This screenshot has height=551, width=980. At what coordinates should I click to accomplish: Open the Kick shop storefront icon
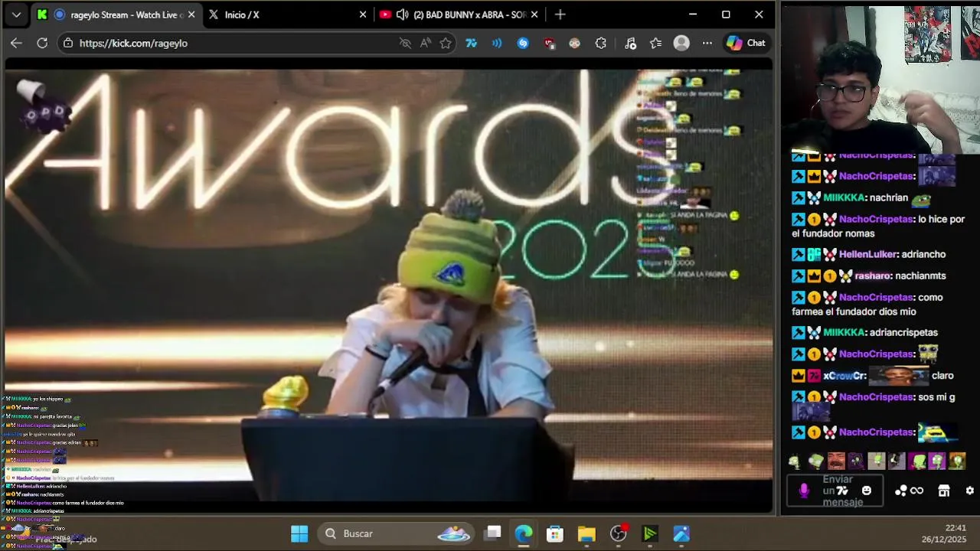[944, 491]
